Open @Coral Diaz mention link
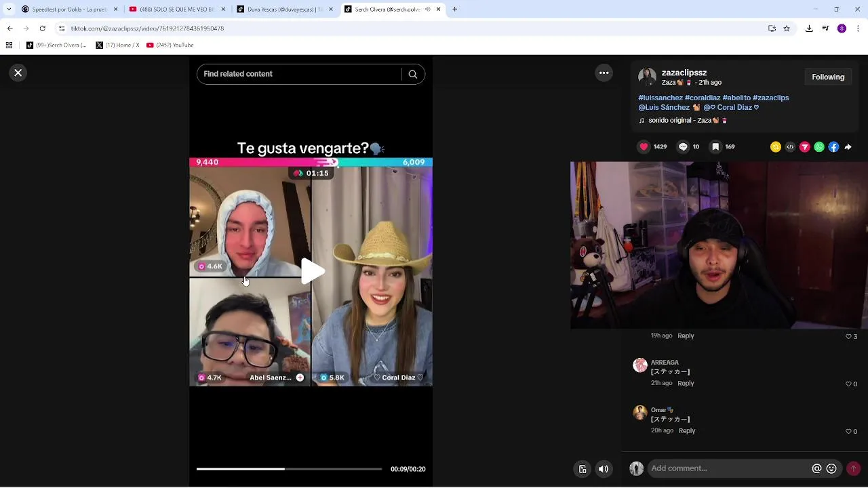This screenshot has width=868, height=488. point(731,107)
